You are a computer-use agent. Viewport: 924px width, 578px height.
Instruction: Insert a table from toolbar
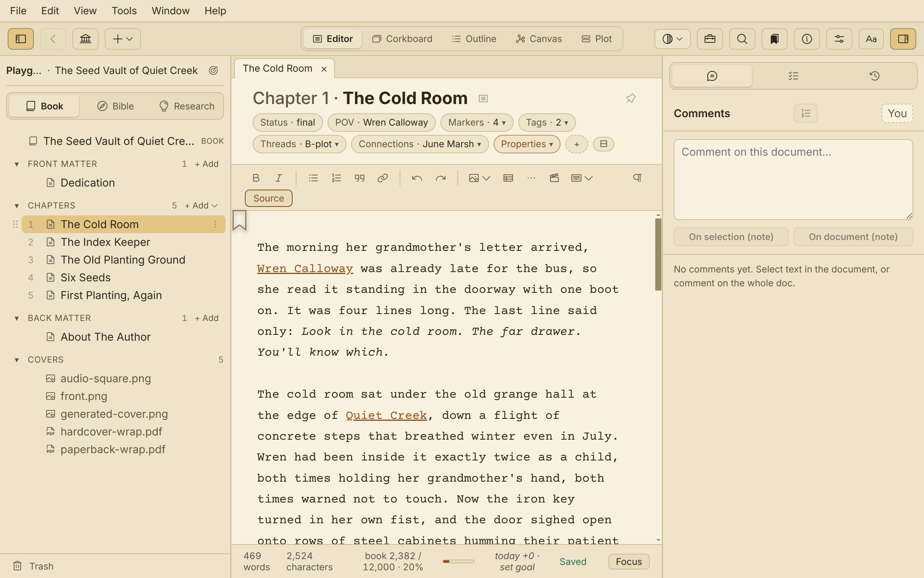508,178
